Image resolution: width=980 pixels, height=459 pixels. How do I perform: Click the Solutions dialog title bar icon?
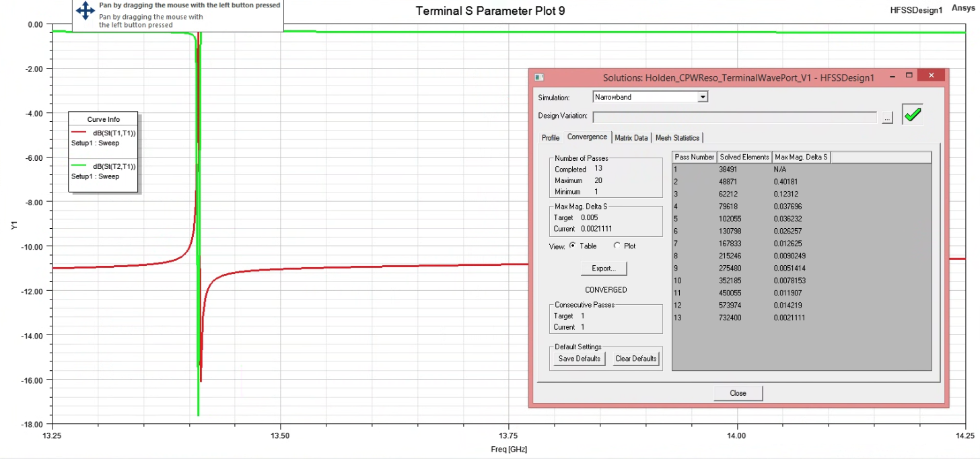538,77
